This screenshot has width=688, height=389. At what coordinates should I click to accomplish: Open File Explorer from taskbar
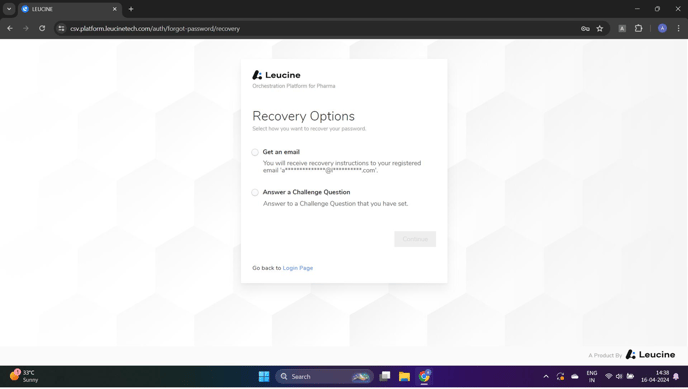click(404, 377)
